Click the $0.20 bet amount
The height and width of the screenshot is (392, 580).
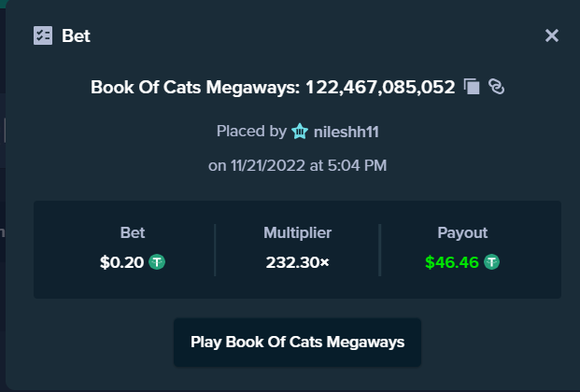point(121,262)
